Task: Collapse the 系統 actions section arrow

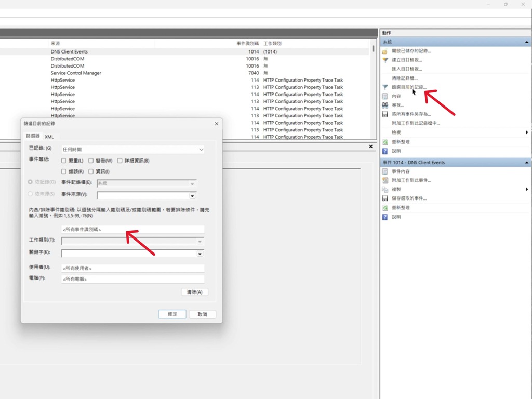Action: 527,42
